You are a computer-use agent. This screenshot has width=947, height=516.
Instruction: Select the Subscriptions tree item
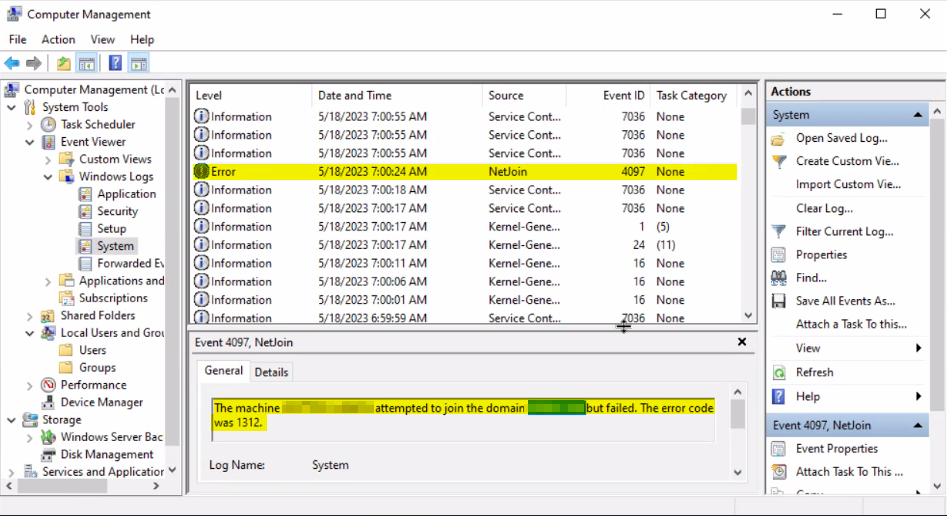[113, 298]
